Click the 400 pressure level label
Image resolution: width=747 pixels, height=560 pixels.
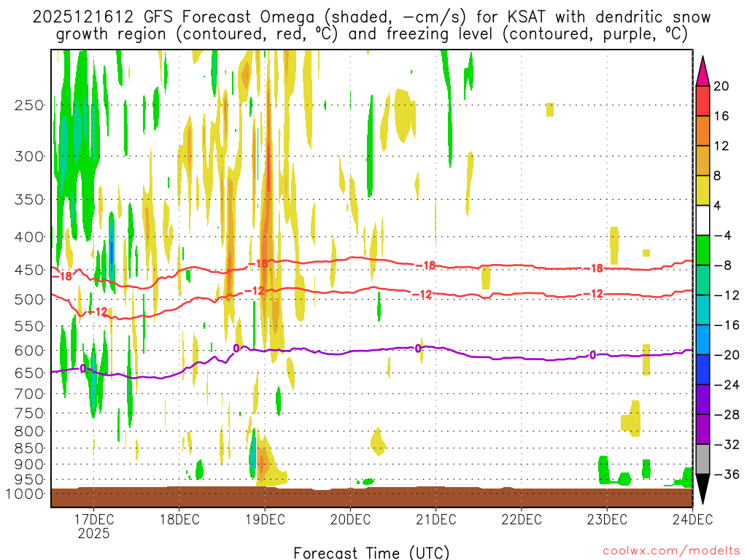click(x=29, y=237)
